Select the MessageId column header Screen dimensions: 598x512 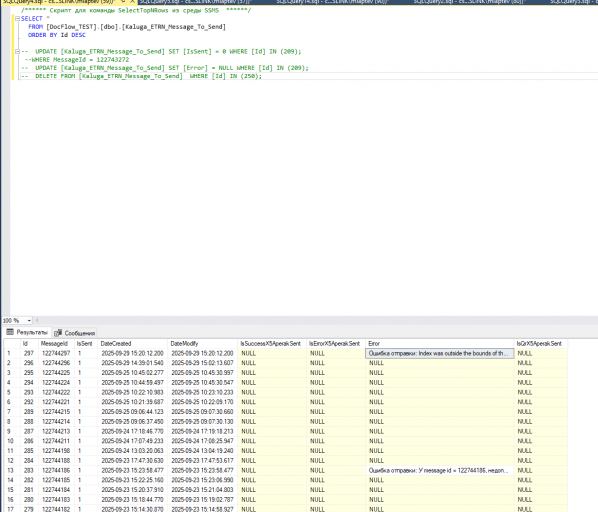56,344
